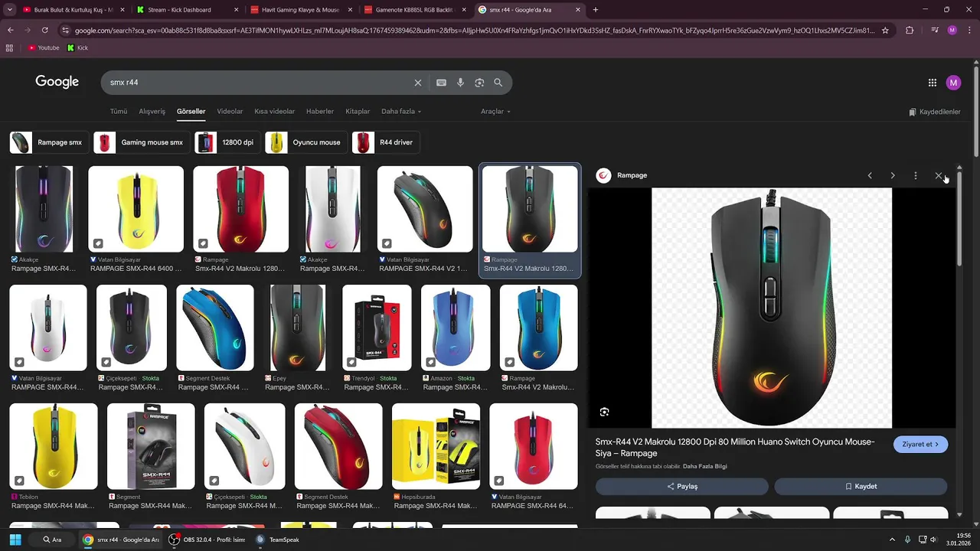Open a new Chrome tab
980x551 pixels.
click(596, 10)
